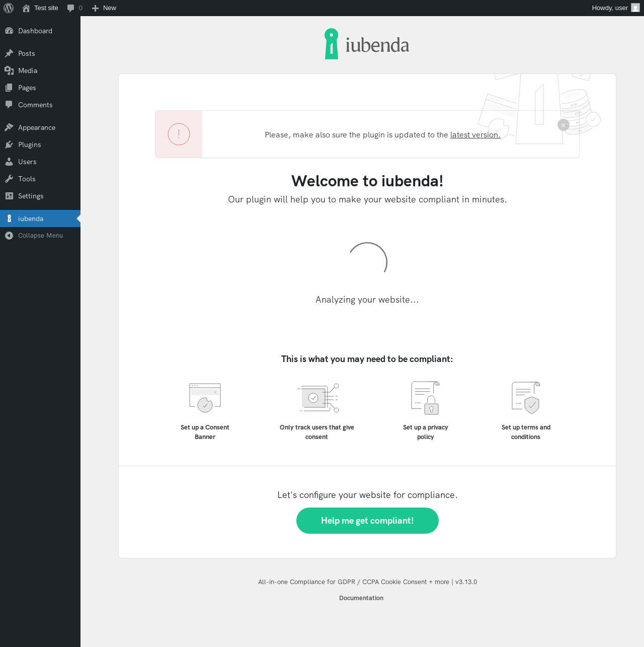The width and height of the screenshot is (644, 647).
Task: Click the Users person icon
Action: tap(9, 162)
